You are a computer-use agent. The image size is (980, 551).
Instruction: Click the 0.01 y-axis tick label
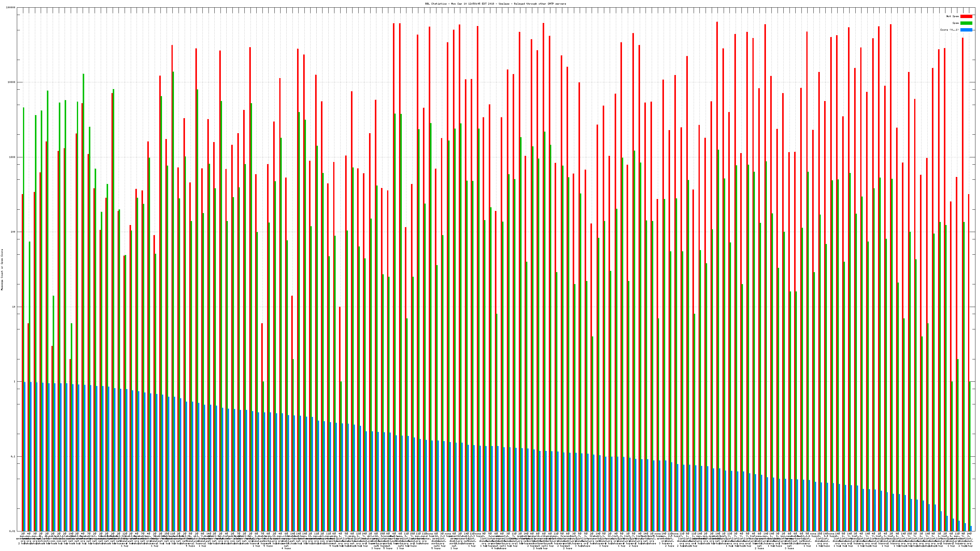click(x=13, y=531)
